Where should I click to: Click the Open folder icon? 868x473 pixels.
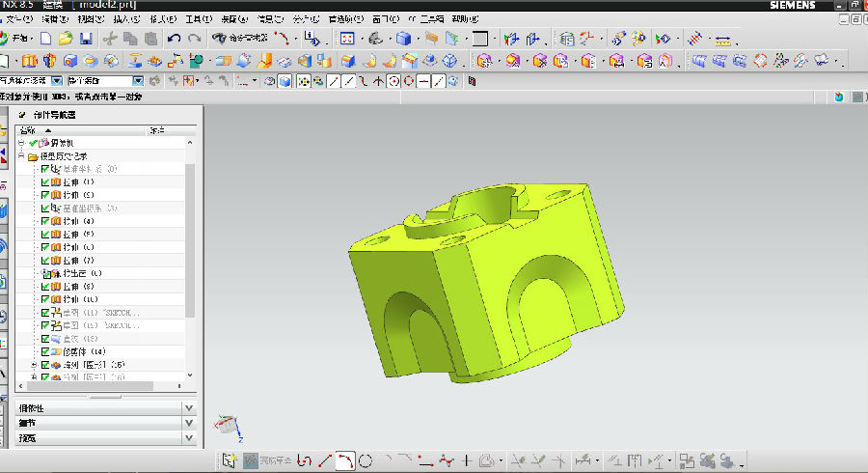[x=65, y=39]
